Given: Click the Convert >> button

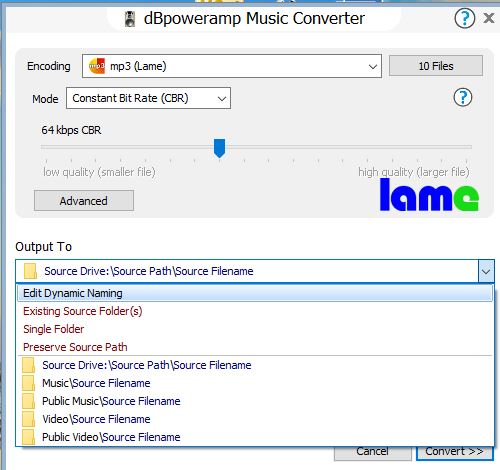Looking at the screenshot, I should [x=454, y=453].
